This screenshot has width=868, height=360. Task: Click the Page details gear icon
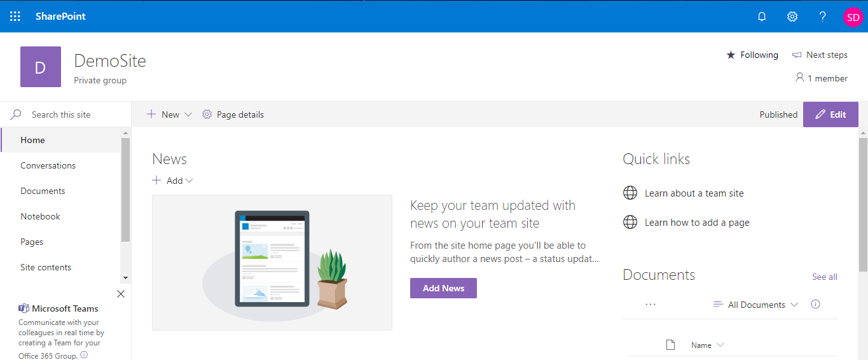[207, 114]
